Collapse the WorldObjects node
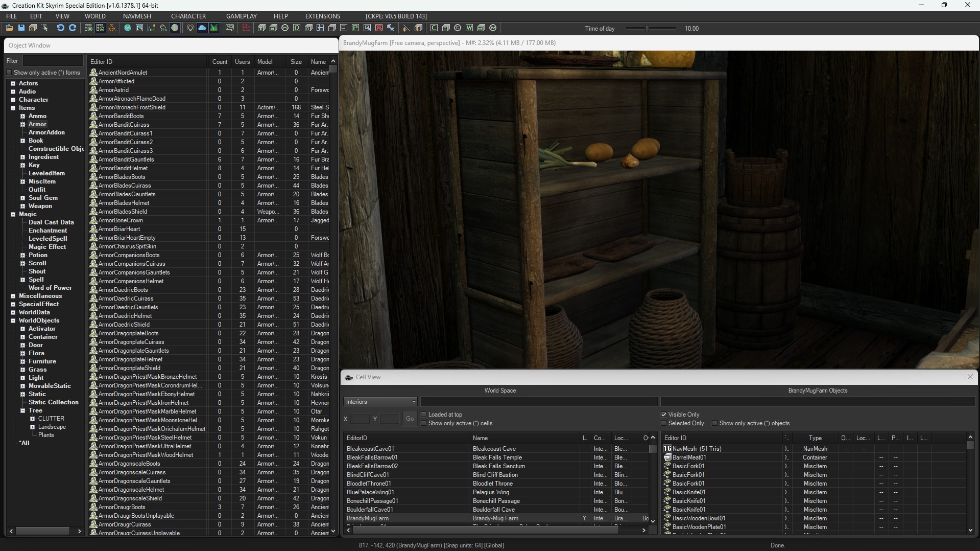 (x=13, y=320)
